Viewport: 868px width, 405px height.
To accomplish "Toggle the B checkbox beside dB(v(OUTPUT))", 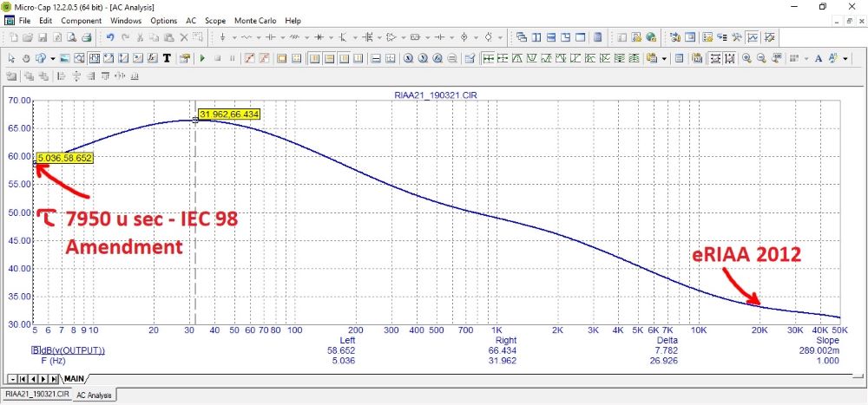I will (36, 350).
